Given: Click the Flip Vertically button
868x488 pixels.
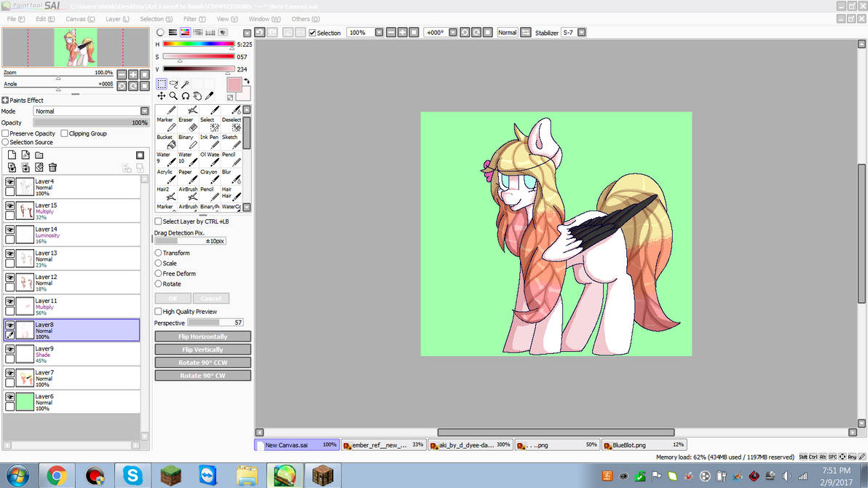Looking at the screenshot, I should coord(202,350).
